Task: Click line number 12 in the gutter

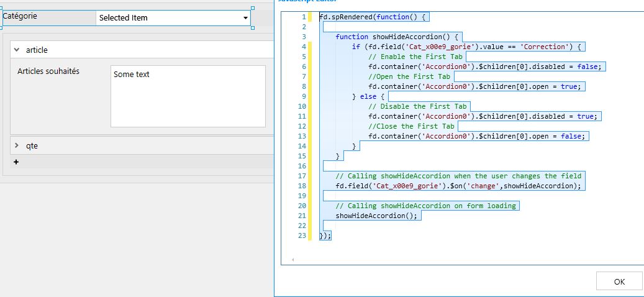Action: click(302, 126)
